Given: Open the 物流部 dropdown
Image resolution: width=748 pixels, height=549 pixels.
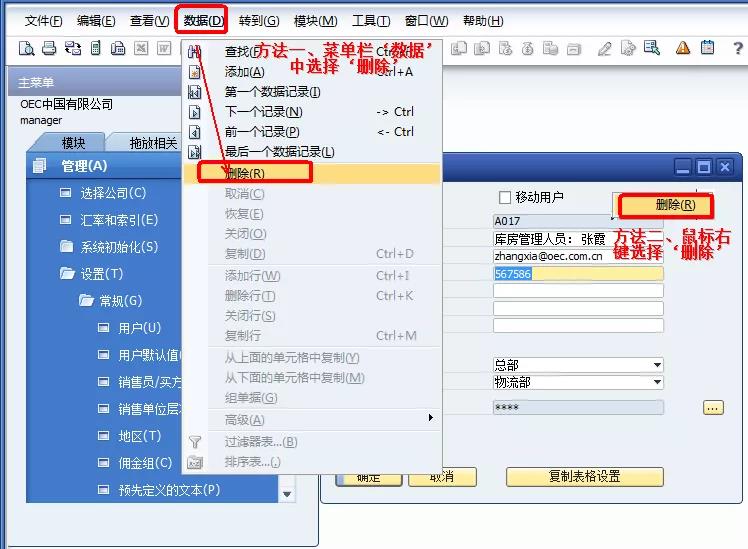Looking at the screenshot, I should pyautogui.click(x=657, y=382).
